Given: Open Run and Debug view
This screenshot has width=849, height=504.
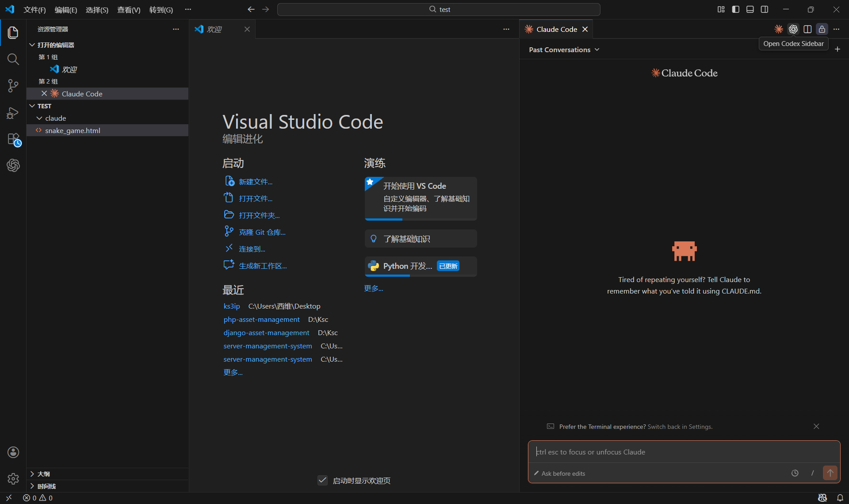Looking at the screenshot, I should (x=13, y=113).
